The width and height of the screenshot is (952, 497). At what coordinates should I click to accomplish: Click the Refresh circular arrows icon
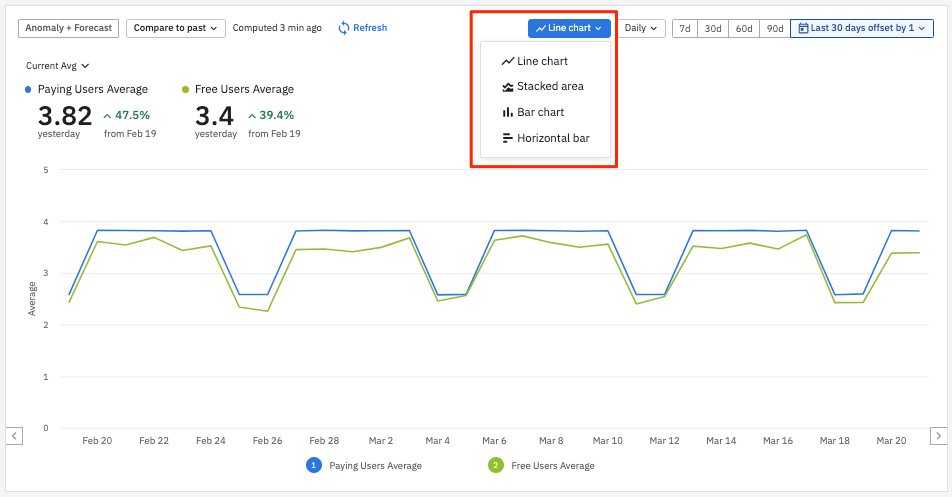(x=344, y=28)
